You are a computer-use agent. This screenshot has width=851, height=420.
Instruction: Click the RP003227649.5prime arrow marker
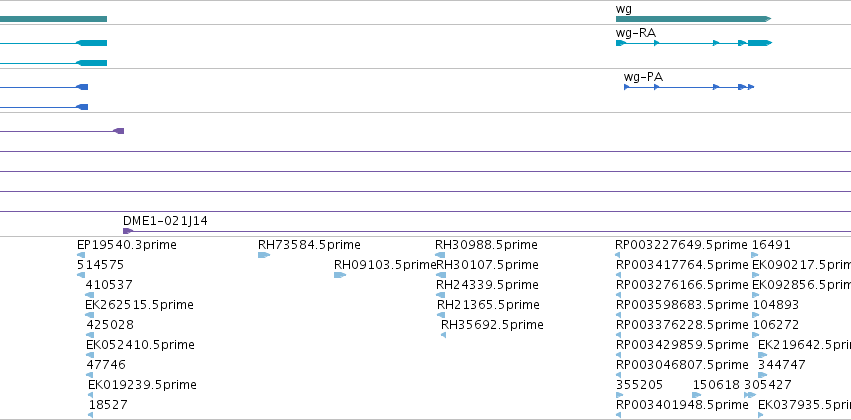(618, 255)
